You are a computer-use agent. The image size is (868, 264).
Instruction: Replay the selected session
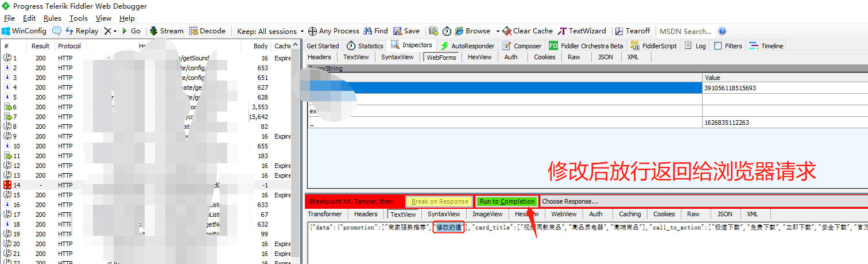(82, 31)
